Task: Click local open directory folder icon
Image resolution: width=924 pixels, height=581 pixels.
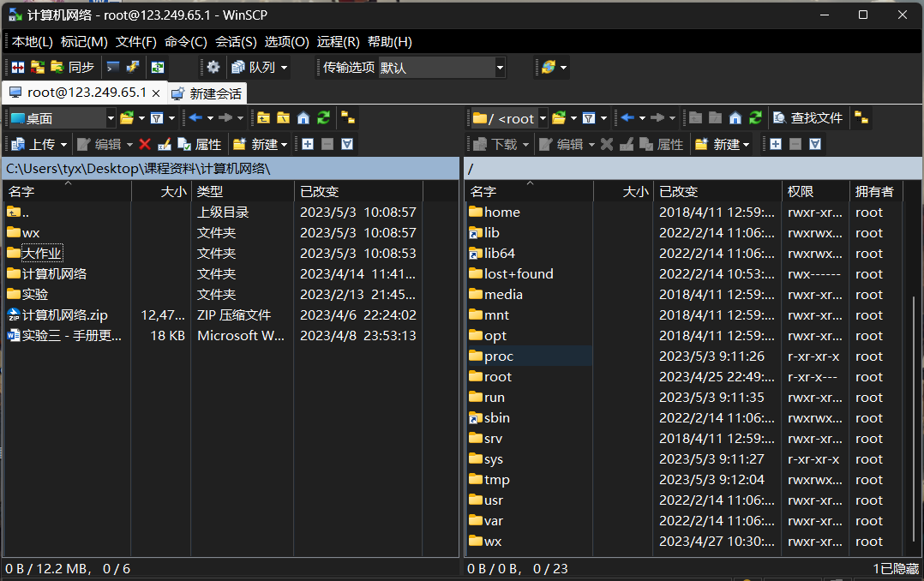Action: coord(127,118)
